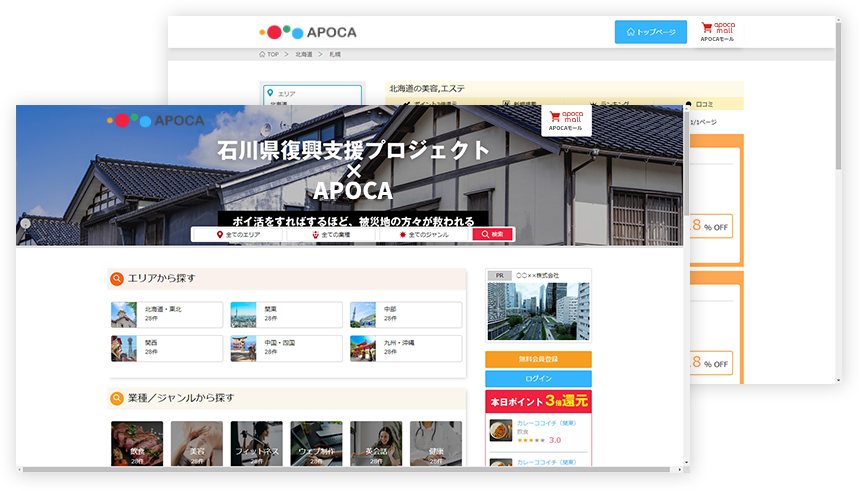This screenshot has width=860, height=491.
Task: Click the home icon in the TOP breadcrumb
Action: [x=262, y=54]
